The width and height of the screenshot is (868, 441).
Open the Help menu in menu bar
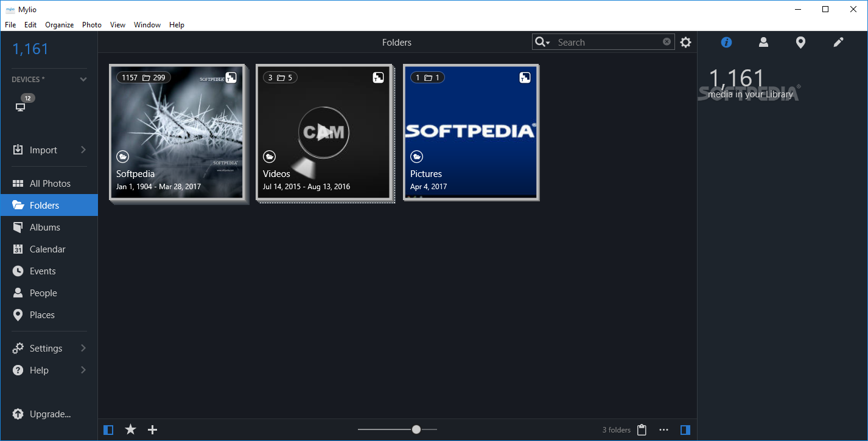click(177, 25)
